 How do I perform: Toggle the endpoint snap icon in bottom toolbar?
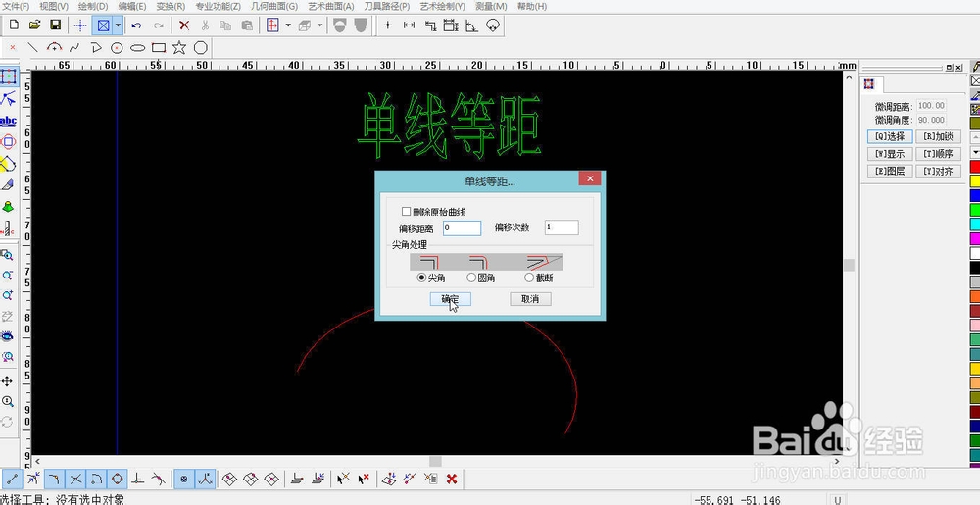click(x=13, y=480)
